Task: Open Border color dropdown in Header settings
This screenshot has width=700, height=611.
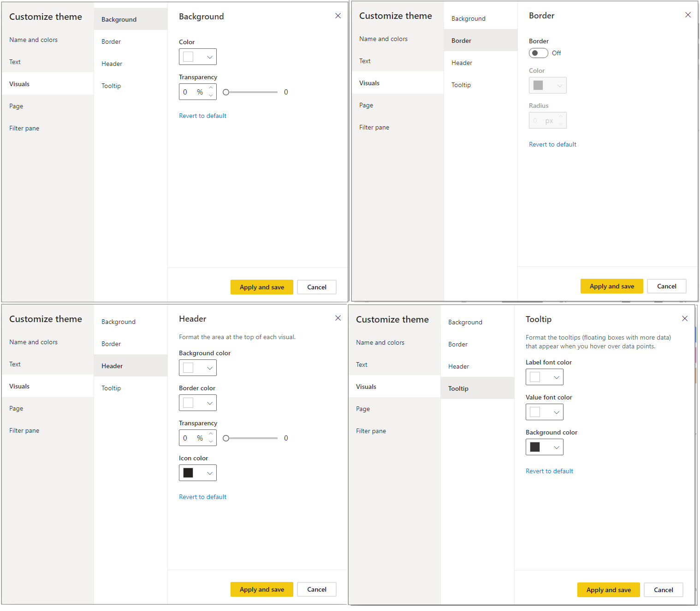Action: [198, 403]
